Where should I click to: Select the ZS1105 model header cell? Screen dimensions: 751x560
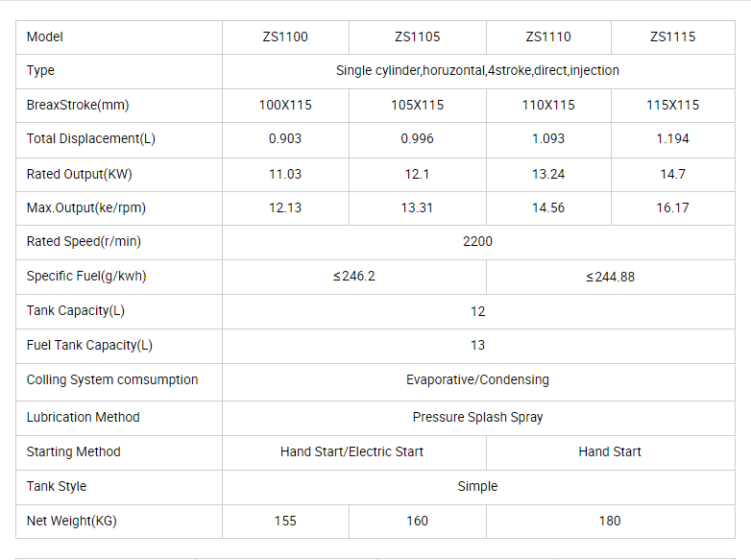418,37
